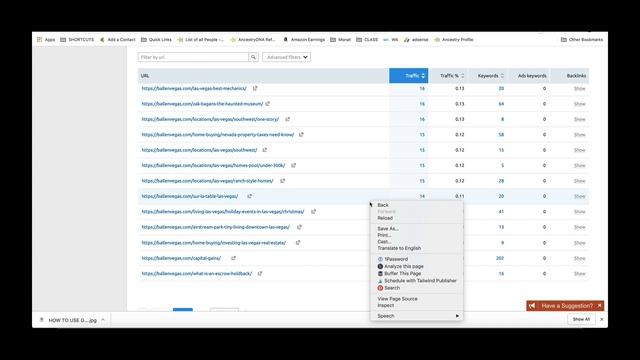Open external link icon for homes-pool/under-300k URL
Image resolution: width=640 pixels, height=360 pixels.
tap(293, 165)
